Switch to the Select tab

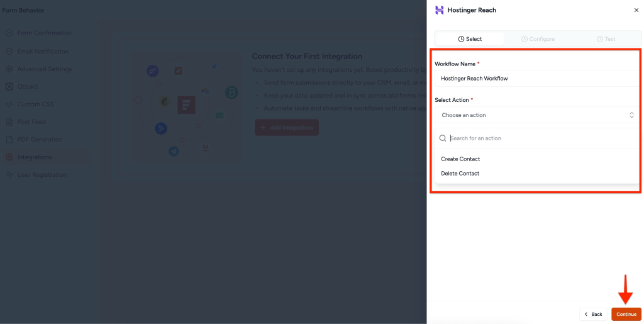(470, 39)
